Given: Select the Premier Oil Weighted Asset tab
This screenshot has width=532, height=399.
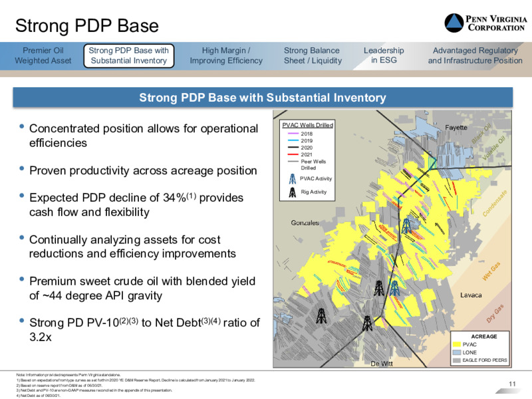Looking at the screenshot, I should [x=43, y=56].
